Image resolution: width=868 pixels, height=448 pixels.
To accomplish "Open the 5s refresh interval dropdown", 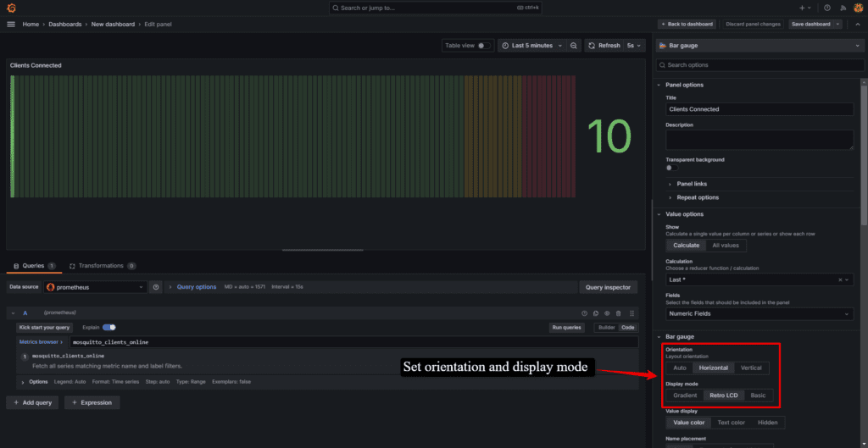I will pos(634,46).
